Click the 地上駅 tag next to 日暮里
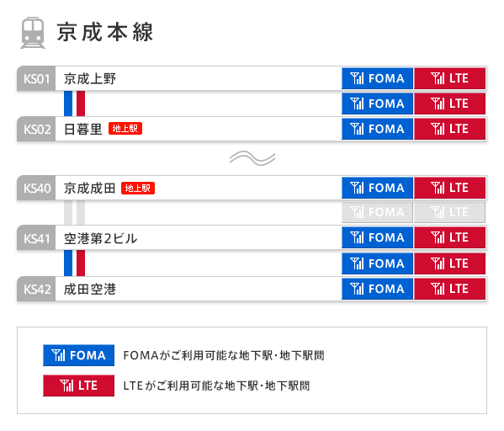The height and width of the screenshot is (431, 504). 125,128
